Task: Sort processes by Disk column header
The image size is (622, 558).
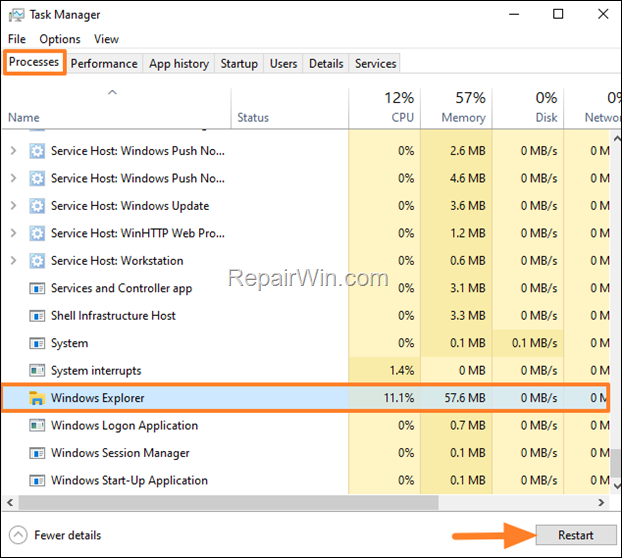Action: pyautogui.click(x=528, y=108)
